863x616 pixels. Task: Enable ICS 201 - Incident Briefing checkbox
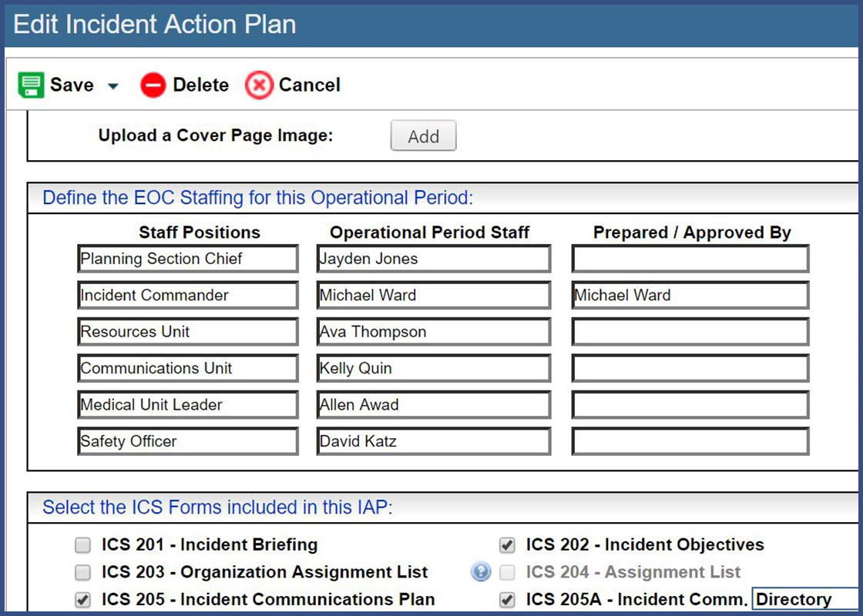[82, 546]
